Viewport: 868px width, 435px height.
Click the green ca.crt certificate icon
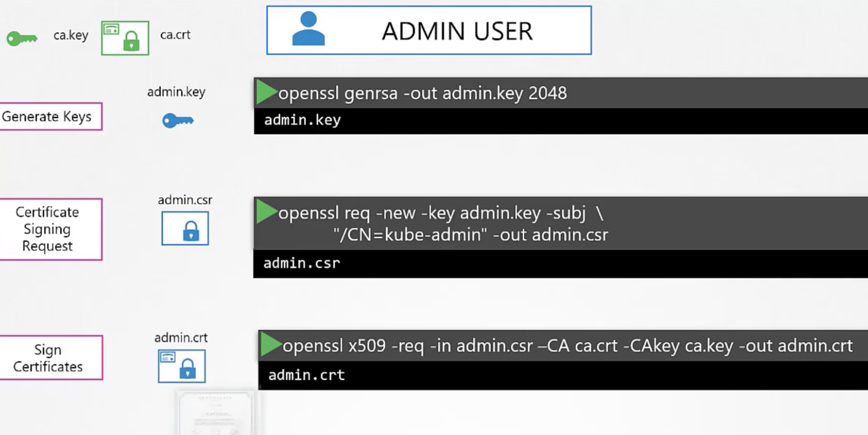tap(125, 38)
